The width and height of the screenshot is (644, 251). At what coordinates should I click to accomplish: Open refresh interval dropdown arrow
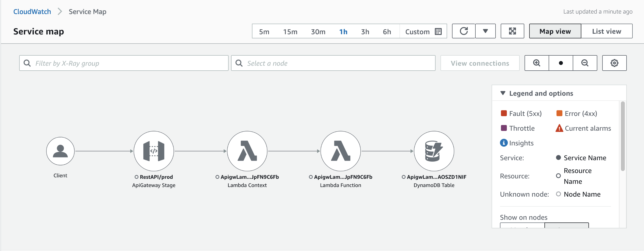click(x=485, y=31)
